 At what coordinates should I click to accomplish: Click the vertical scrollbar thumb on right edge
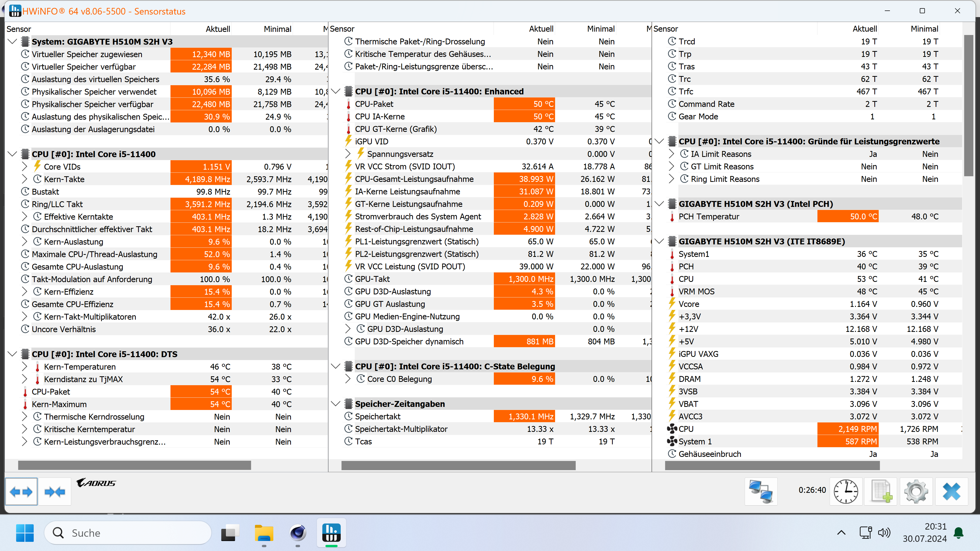(x=969, y=106)
